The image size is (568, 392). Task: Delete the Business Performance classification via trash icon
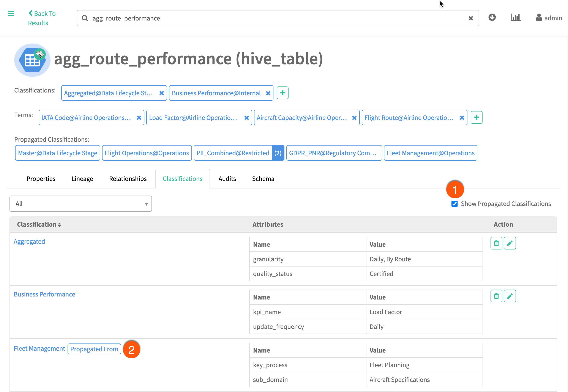496,296
